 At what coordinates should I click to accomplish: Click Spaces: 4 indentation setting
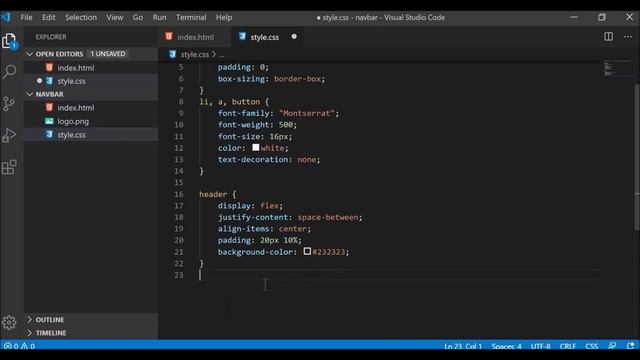click(506, 346)
